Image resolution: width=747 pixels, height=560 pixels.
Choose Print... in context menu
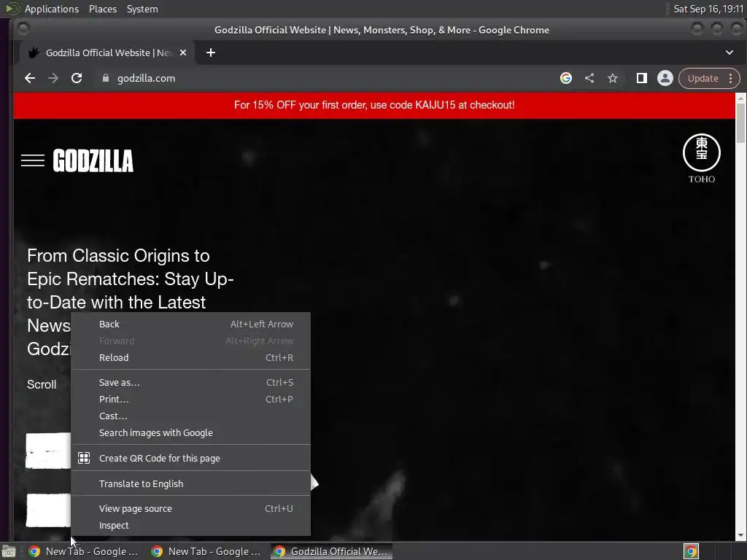[x=190, y=399]
